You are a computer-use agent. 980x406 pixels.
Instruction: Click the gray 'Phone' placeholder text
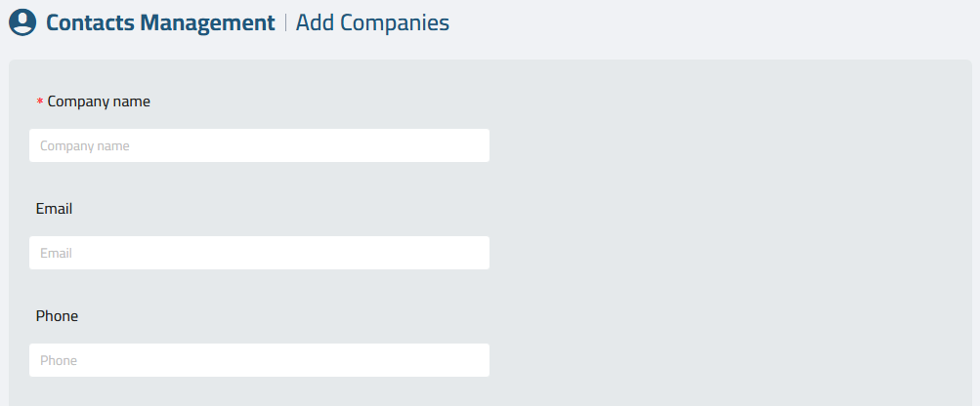[59, 360]
